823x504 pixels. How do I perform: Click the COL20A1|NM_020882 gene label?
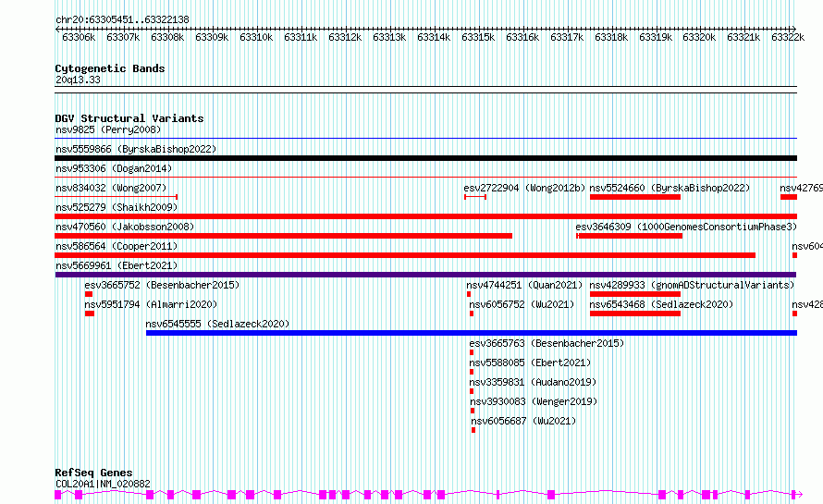[x=103, y=484]
